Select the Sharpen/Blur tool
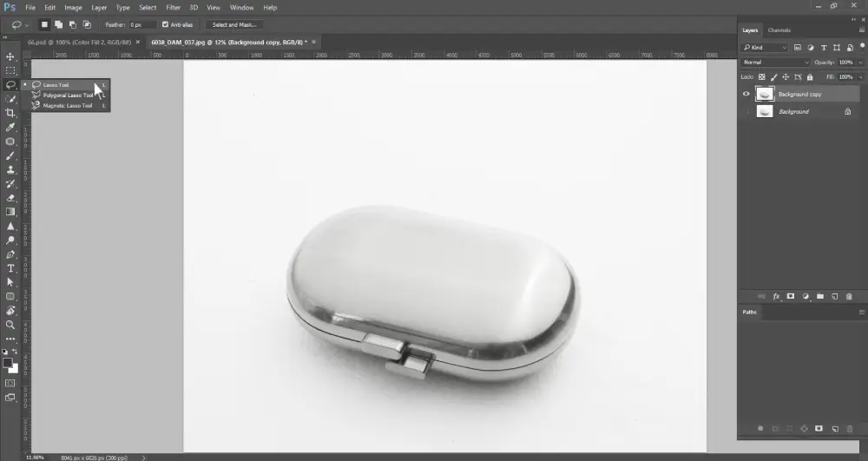 pyautogui.click(x=10, y=226)
